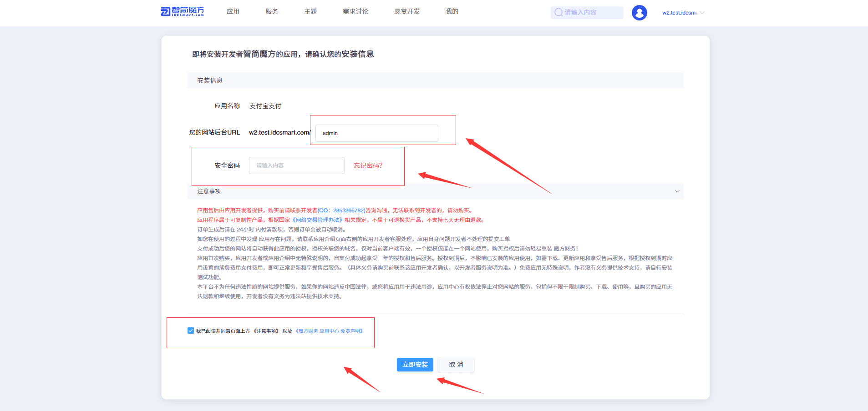Image resolution: width=868 pixels, height=411 pixels.
Task: Click the 支付宝支付 application name text
Action: click(265, 106)
